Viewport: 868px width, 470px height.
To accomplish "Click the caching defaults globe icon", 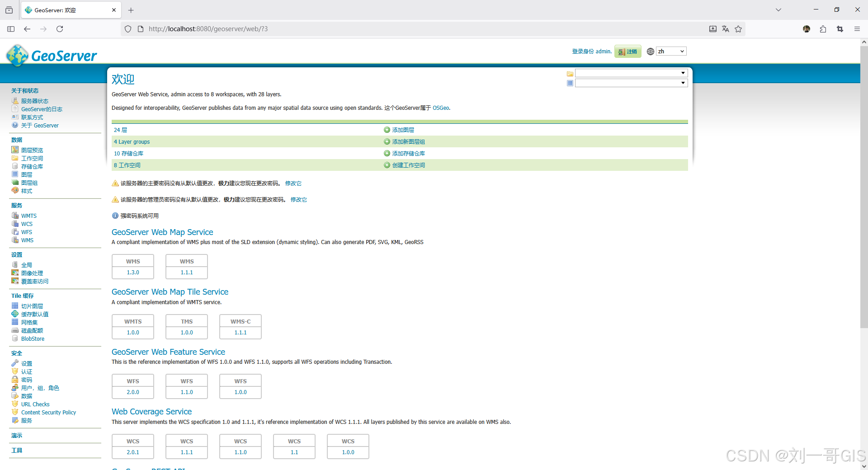I will click(15, 314).
